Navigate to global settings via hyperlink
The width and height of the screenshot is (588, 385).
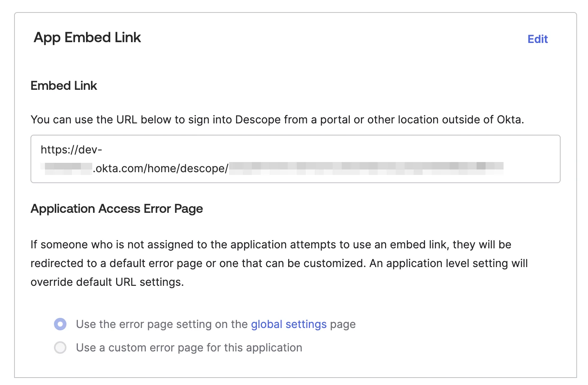289,324
